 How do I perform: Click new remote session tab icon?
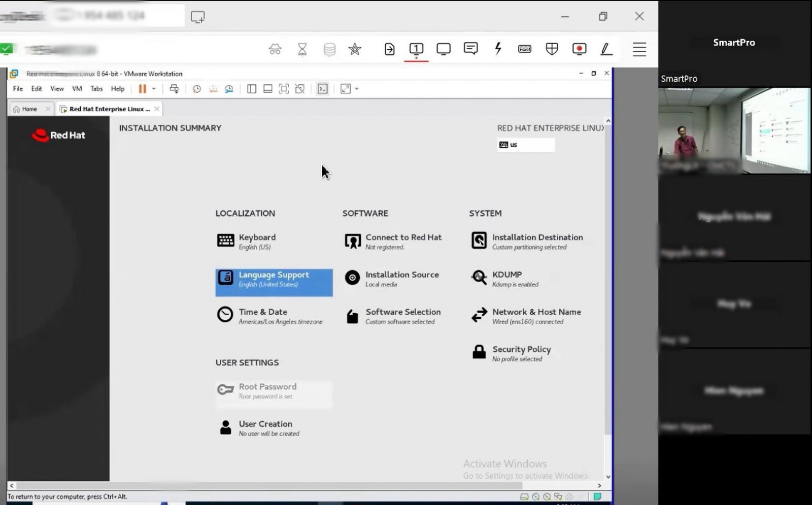coord(197,17)
